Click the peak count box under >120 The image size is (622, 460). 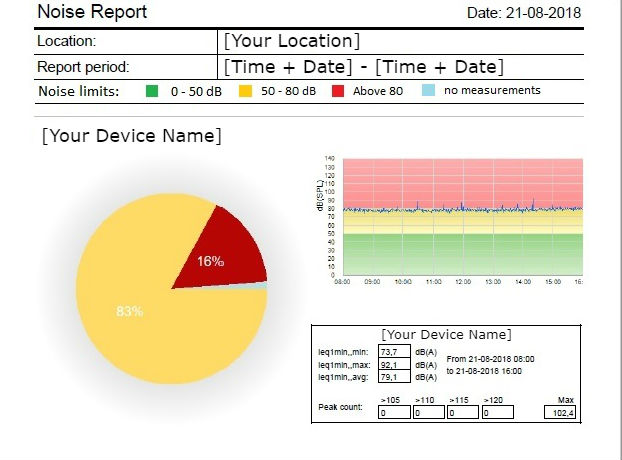(497, 412)
